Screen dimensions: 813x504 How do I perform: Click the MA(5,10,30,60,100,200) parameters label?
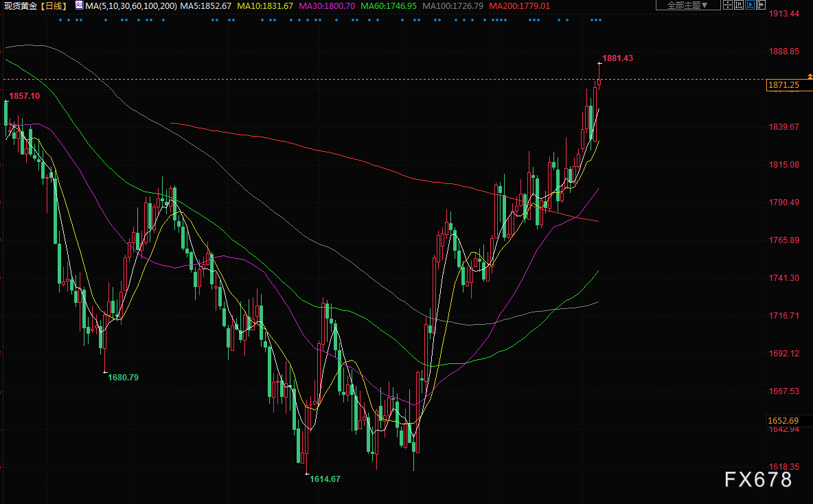[x=130, y=5]
